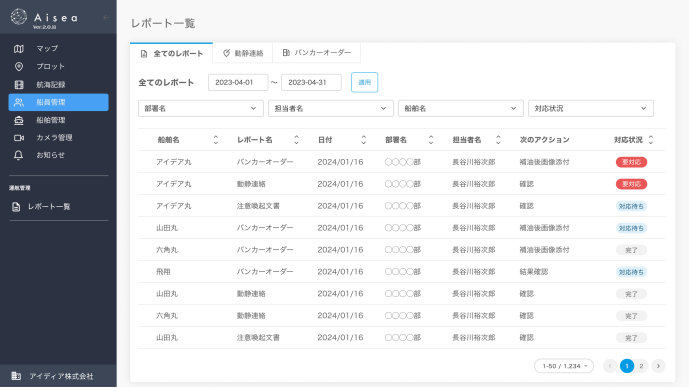Click 対応待ち badge in 飛翔 row
The width and height of the screenshot is (689, 391).
pyautogui.click(x=631, y=272)
